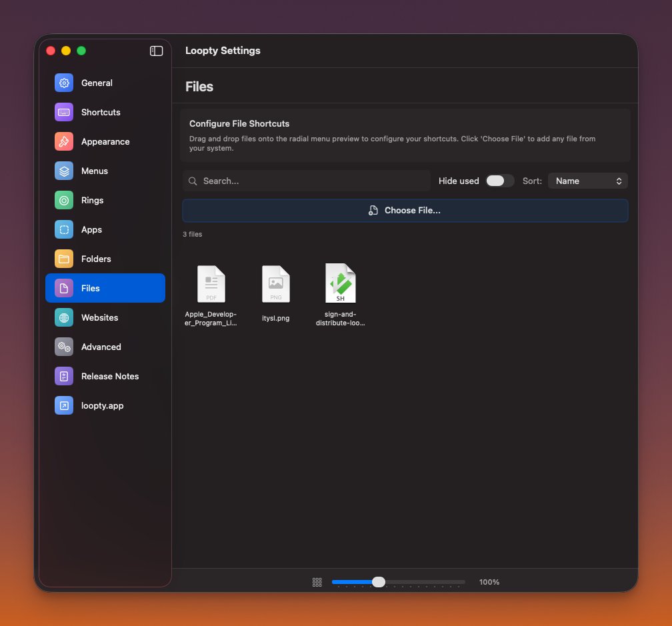Viewport: 672px width, 626px height.
Task: Maximize window with green button
Action: coord(81,51)
